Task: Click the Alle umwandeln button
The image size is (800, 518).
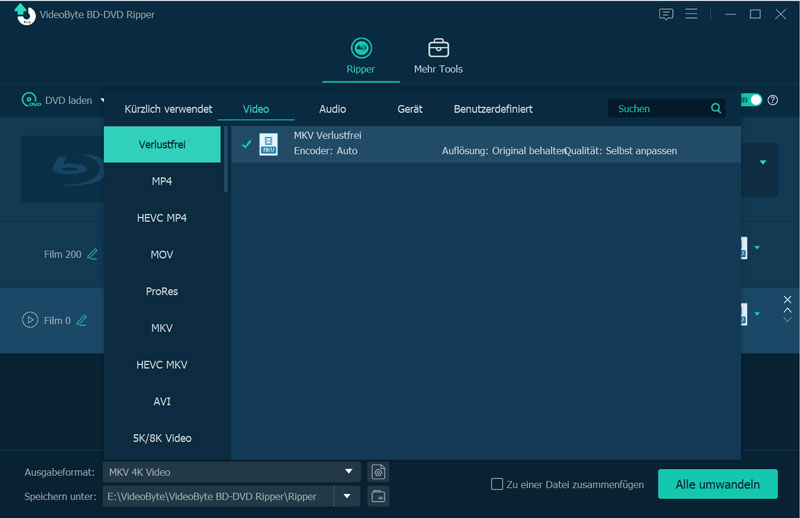Action: point(717,484)
